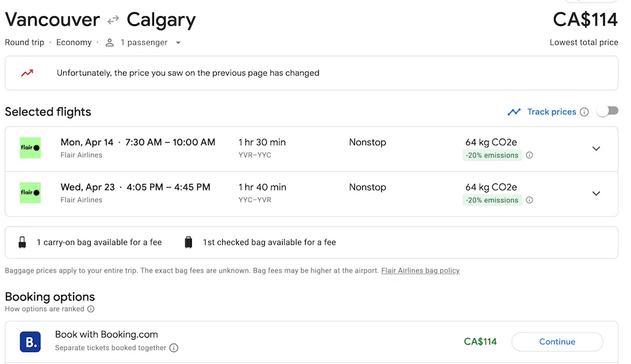Click the Booking.com logo icon

pos(30,342)
